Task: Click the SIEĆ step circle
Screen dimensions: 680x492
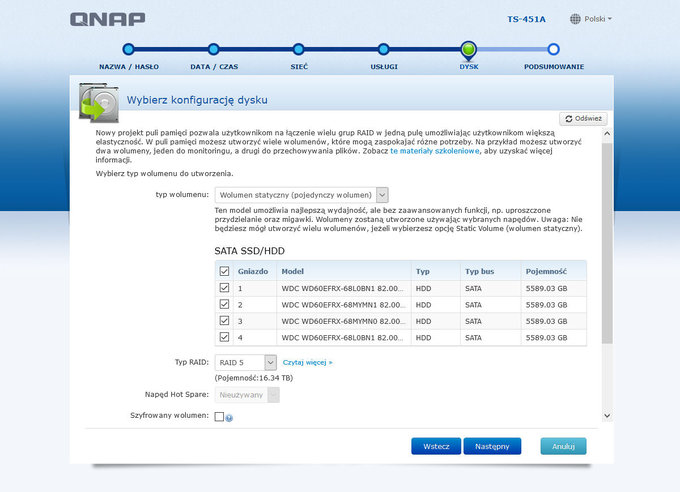Action: [298, 49]
